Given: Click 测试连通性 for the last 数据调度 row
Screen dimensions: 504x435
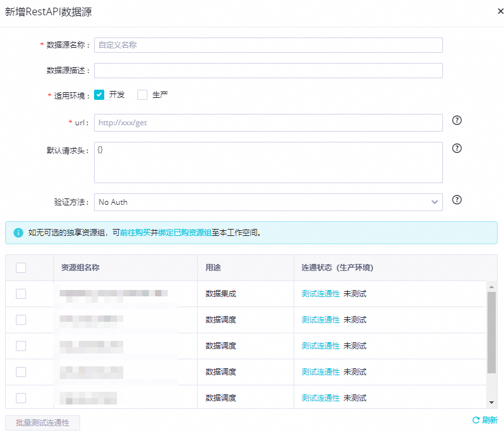Looking at the screenshot, I should pyautogui.click(x=320, y=398).
